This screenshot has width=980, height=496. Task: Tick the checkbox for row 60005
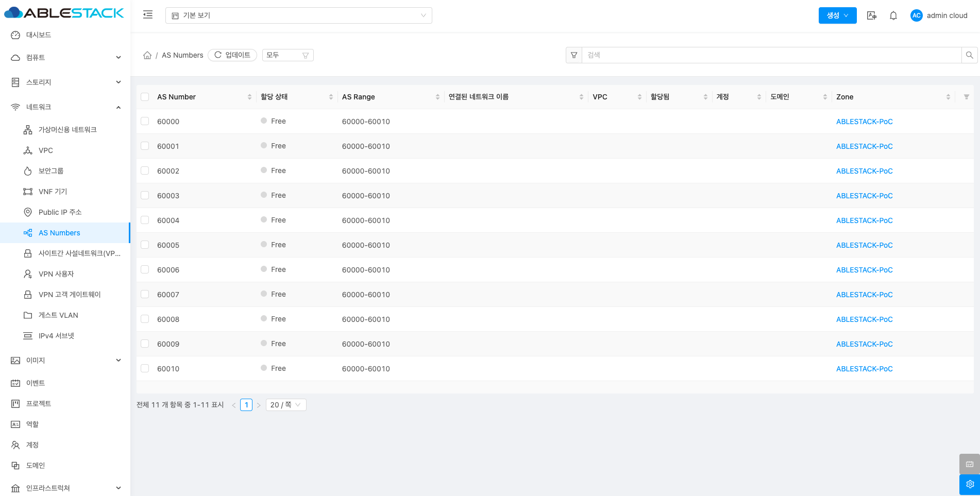tap(145, 245)
